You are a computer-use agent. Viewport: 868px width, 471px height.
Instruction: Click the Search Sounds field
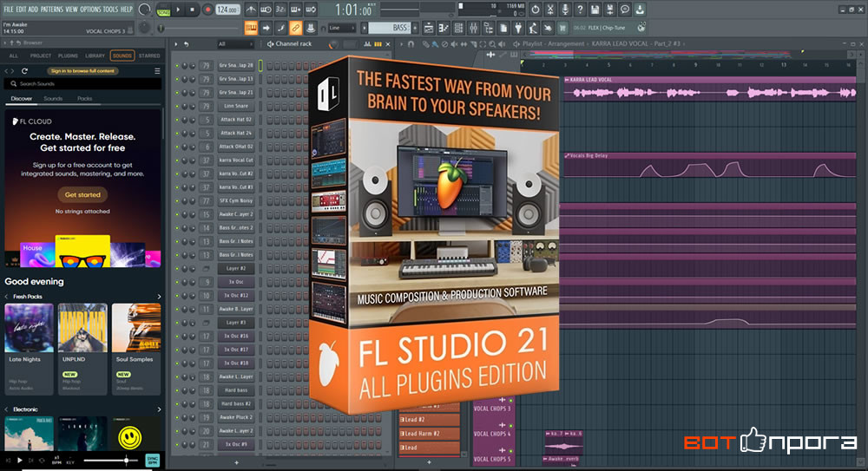coord(83,83)
